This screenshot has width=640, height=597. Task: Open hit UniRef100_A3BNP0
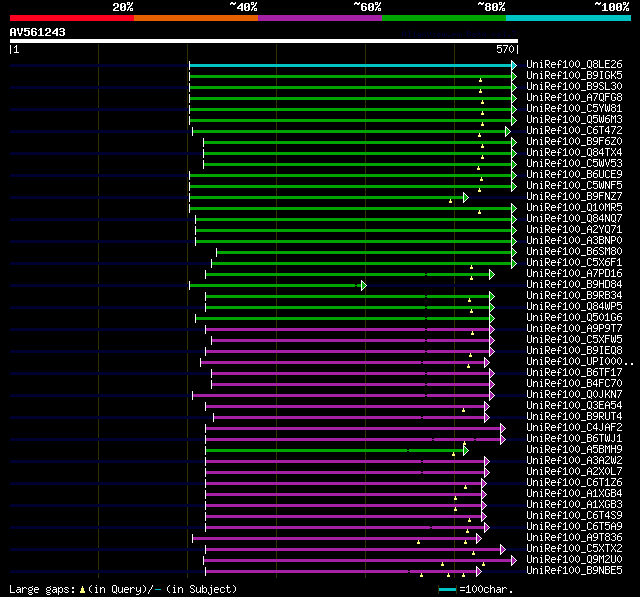point(574,241)
